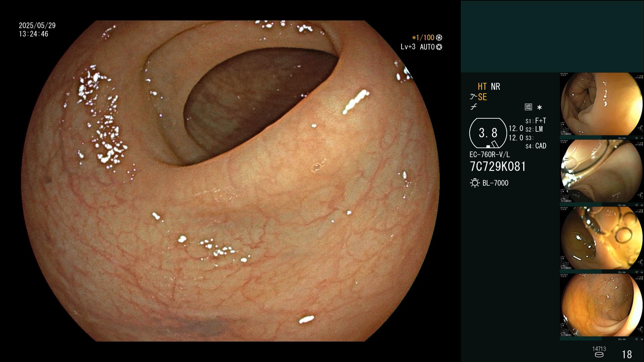Click the asterisk indicator next to the sliders icon
Image resolution: width=644 pixels, height=362 pixels.
(539, 108)
